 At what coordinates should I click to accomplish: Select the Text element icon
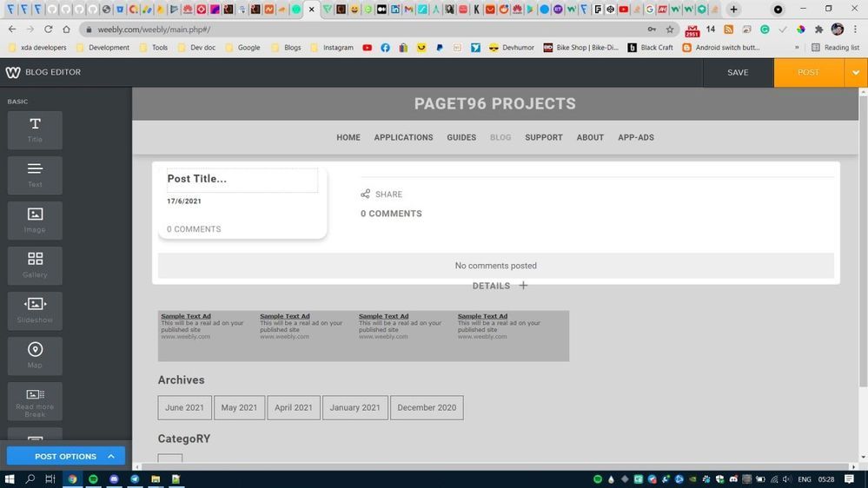click(x=35, y=174)
